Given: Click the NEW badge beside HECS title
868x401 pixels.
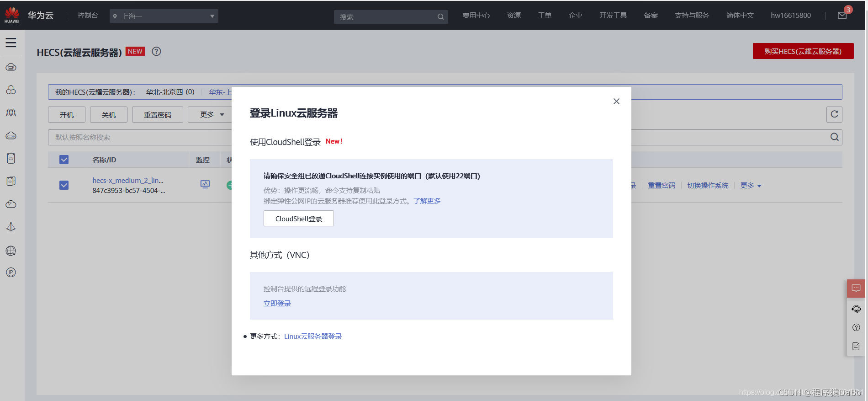Looking at the screenshot, I should [x=135, y=51].
